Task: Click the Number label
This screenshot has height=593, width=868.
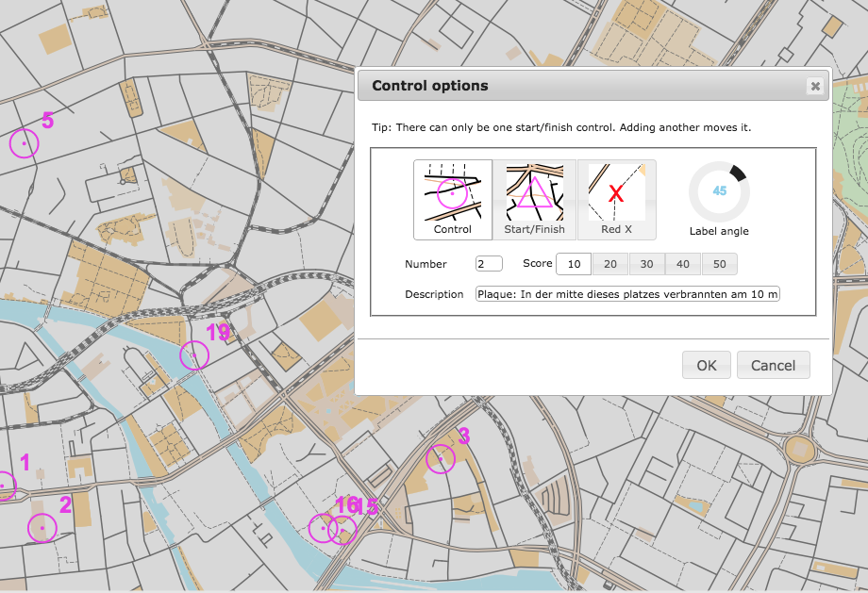Action: (426, 264)
